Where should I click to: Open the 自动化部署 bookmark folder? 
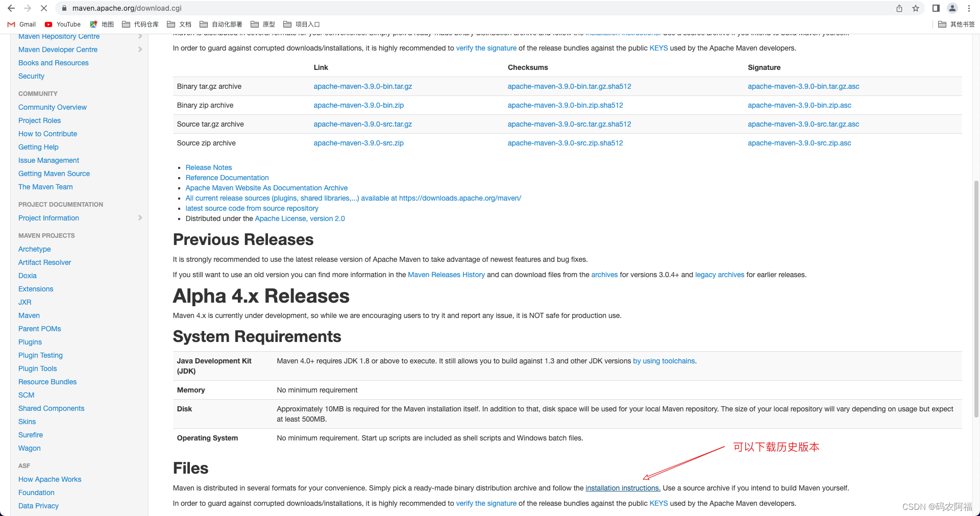coord(221,24)
